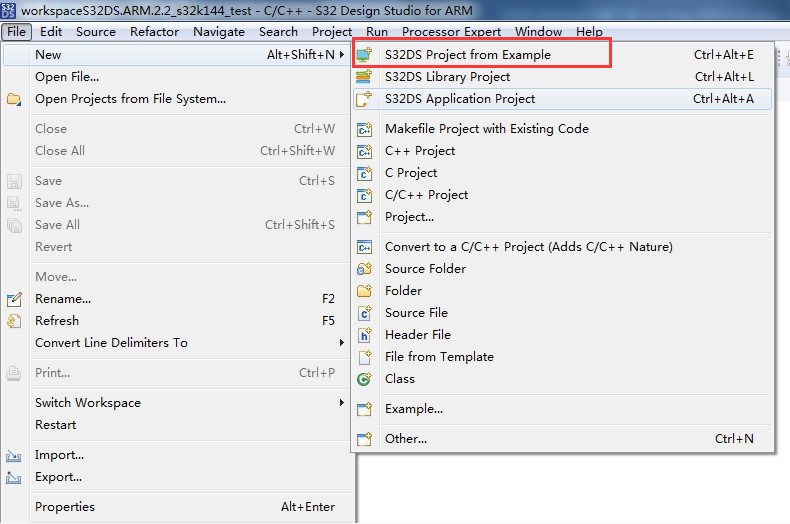
Task: Select the Class entry
Action: pos(562,378)
